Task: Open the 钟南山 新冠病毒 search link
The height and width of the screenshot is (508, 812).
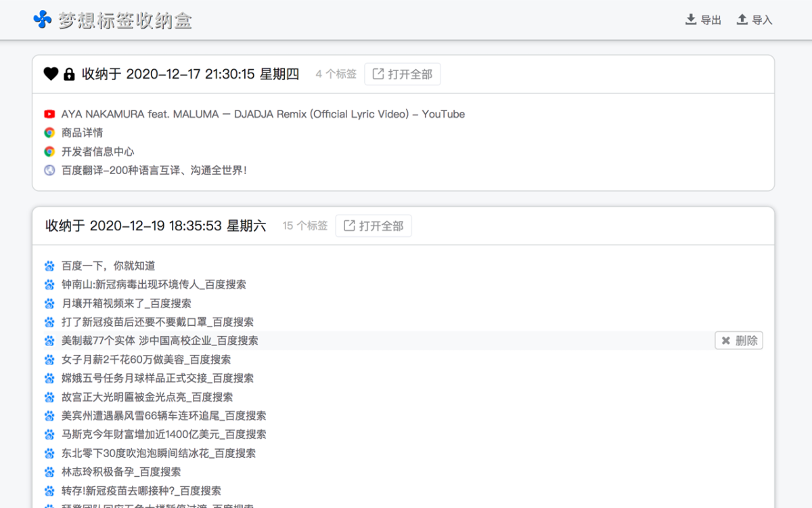Action: 154,284
